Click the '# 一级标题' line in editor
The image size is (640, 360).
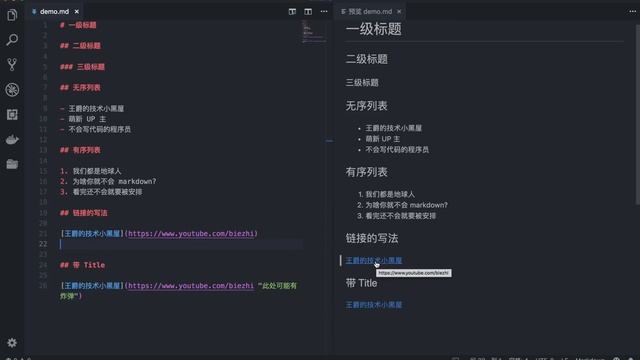[x=78, y=25]
